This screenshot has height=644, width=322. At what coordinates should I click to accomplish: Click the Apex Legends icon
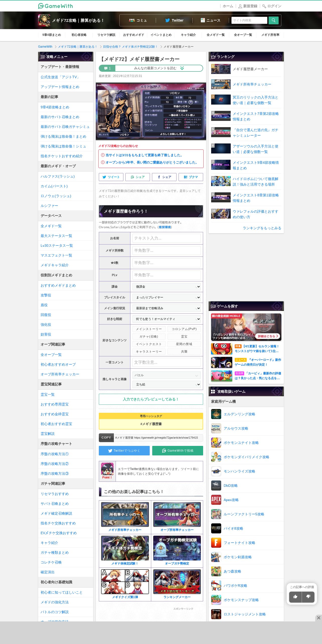[216, 500]
